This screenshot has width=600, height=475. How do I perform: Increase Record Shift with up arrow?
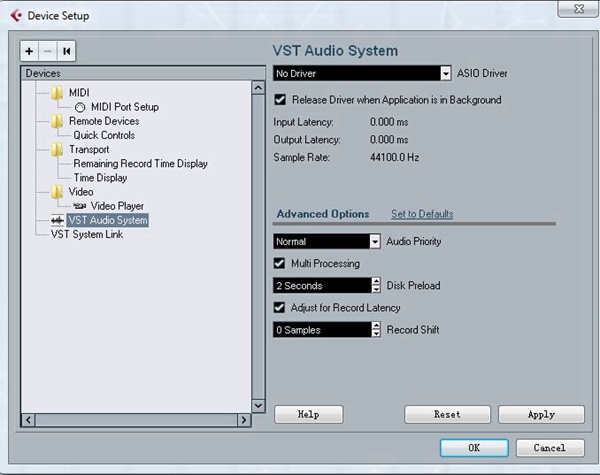tap(376, 326)
